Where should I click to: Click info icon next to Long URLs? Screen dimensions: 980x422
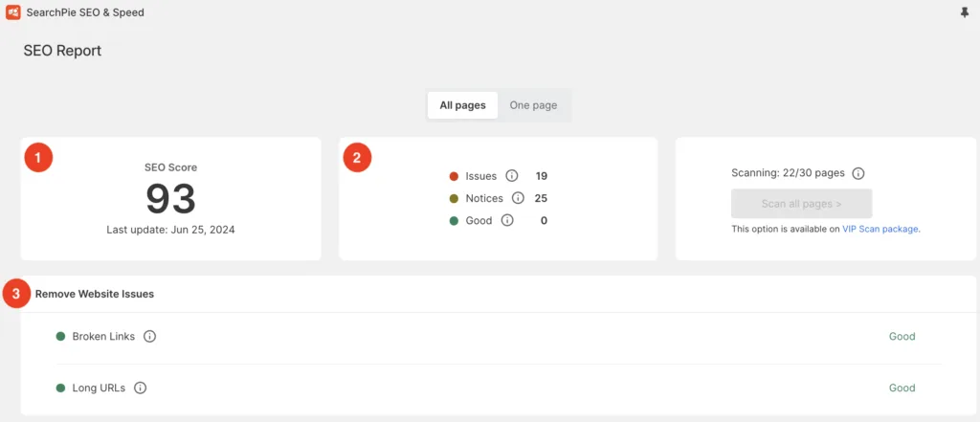tap(141, 389)
